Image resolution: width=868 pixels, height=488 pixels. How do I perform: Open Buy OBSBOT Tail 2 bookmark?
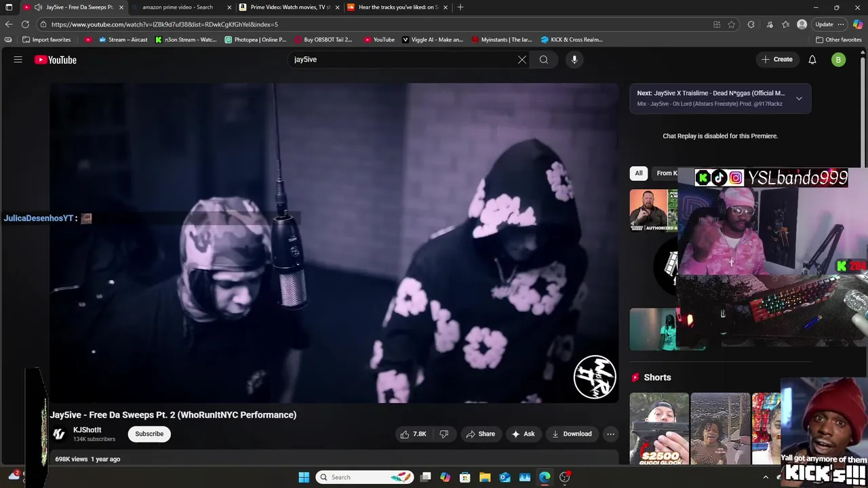[x=323, y=40]
